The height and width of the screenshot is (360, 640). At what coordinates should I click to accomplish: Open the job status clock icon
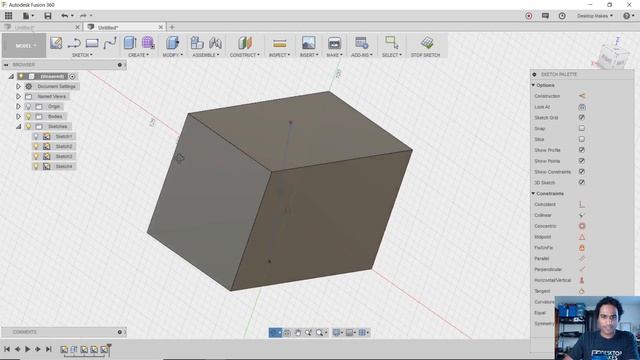[562, 16]
